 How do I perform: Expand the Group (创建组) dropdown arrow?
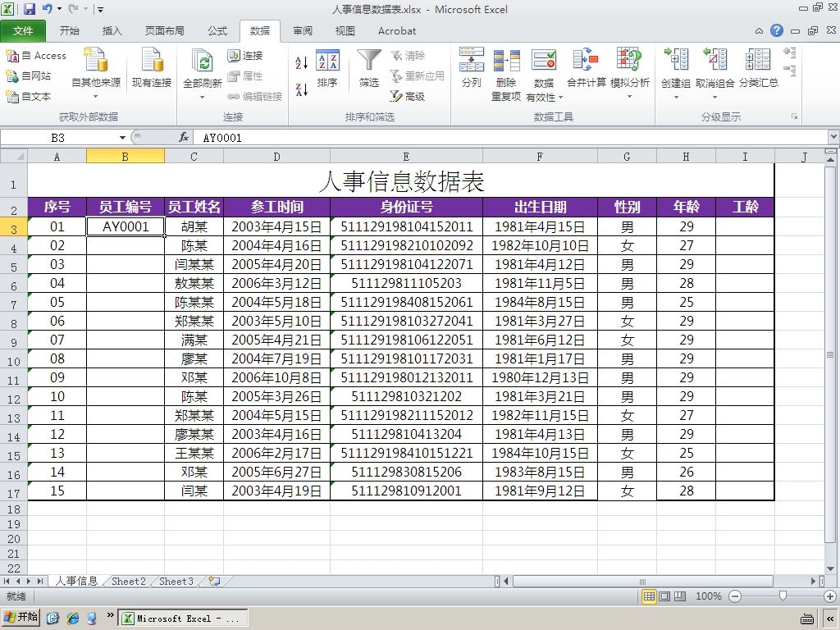(x=676, y=98)
